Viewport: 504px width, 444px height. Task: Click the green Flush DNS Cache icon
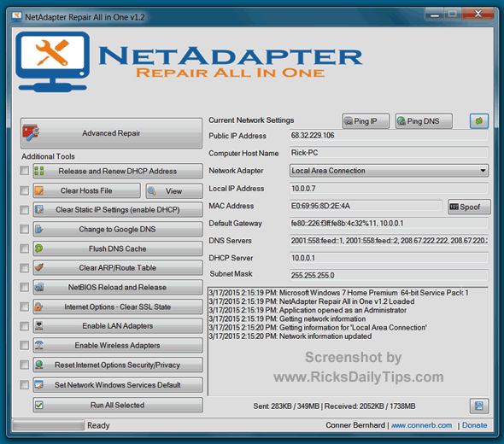39,248
